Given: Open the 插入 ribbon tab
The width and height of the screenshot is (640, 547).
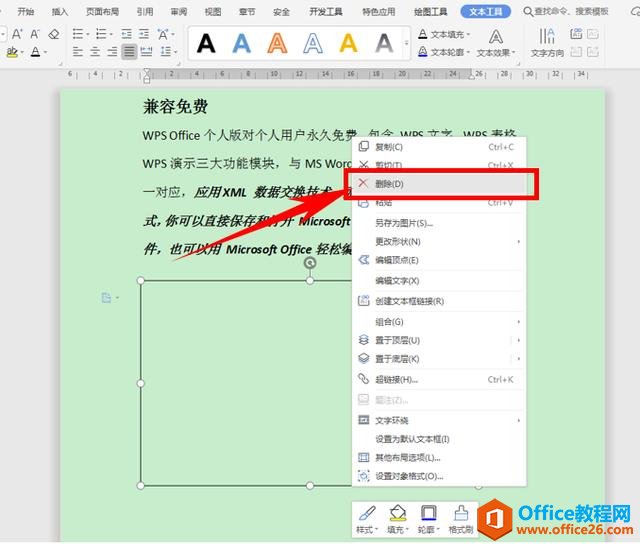Looking at the screenshot, I should [x=60, y=12].
